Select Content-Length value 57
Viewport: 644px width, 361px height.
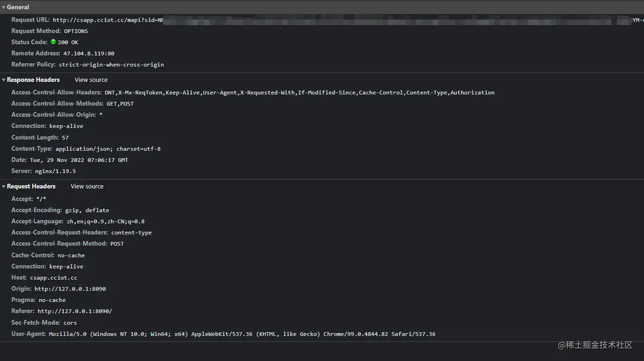(x=65, y=138)
